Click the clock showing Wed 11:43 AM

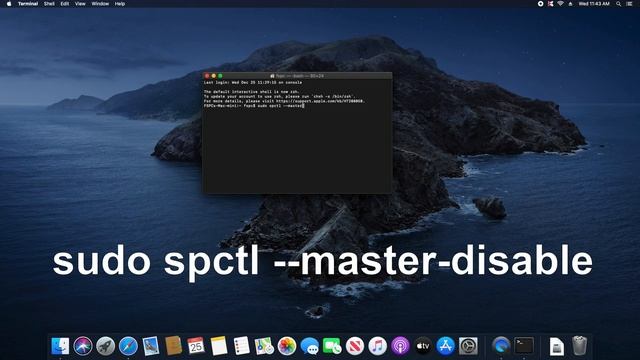[594, 4]
